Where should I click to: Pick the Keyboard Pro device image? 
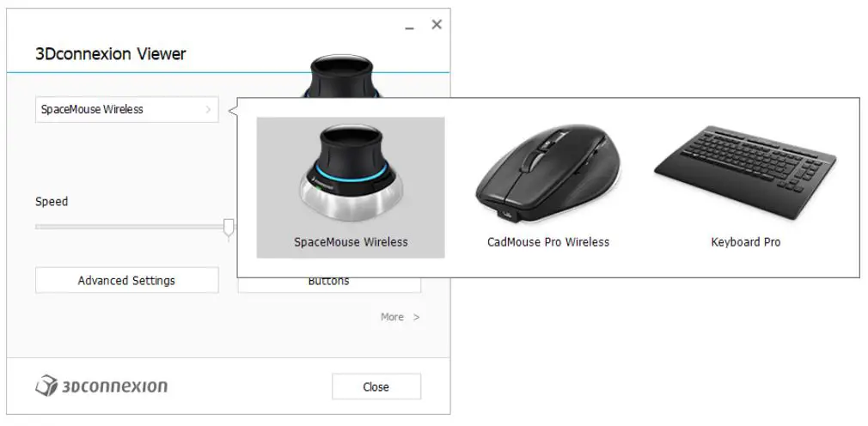point(745,173)
